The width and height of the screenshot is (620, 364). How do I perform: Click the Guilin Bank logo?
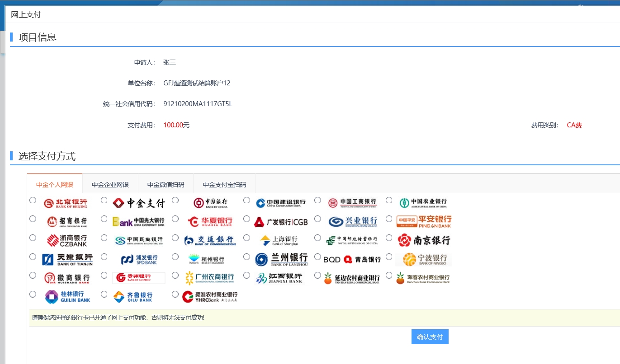point(67,297)
